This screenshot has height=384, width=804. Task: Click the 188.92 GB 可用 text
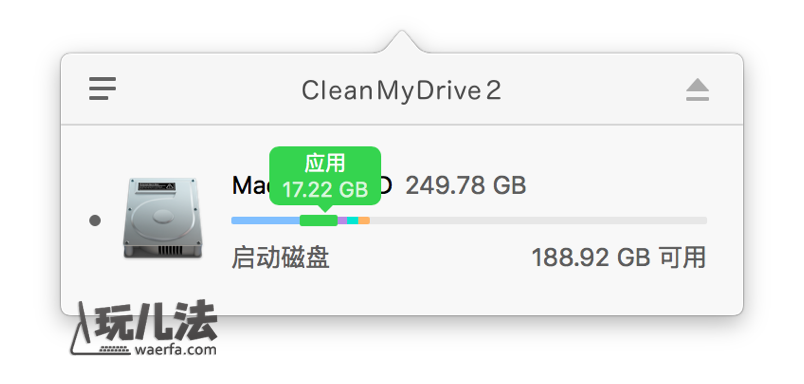[x=619, y=257]
